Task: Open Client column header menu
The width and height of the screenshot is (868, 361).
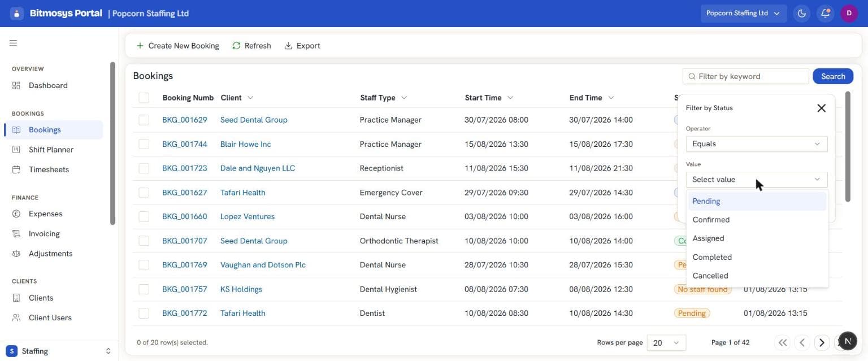Action: 250,98
